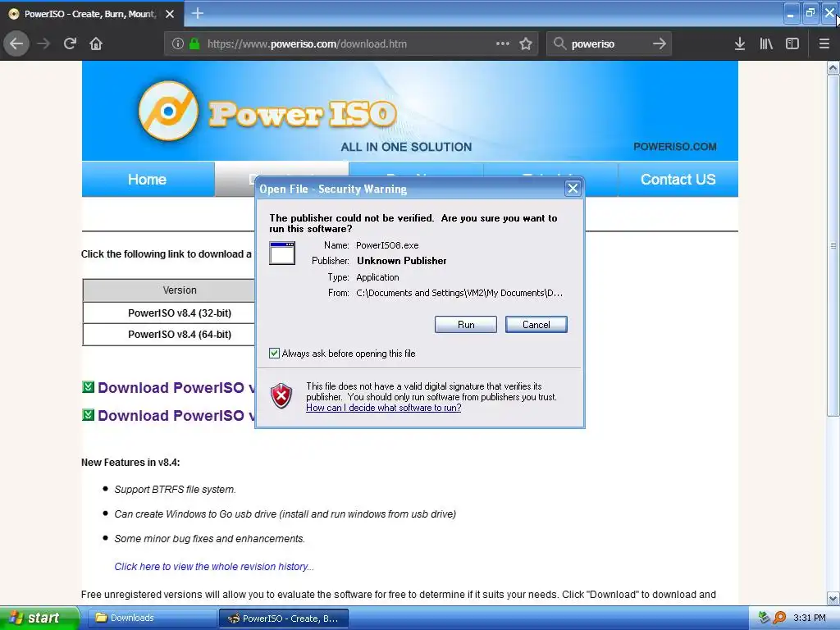
Task: Close the Security Warning dialog
Action: [x=573, y=188]
